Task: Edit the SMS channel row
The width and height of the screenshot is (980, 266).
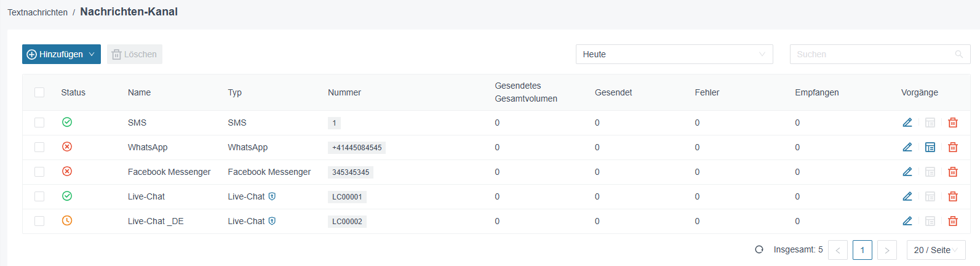Action: coord(907,123)
